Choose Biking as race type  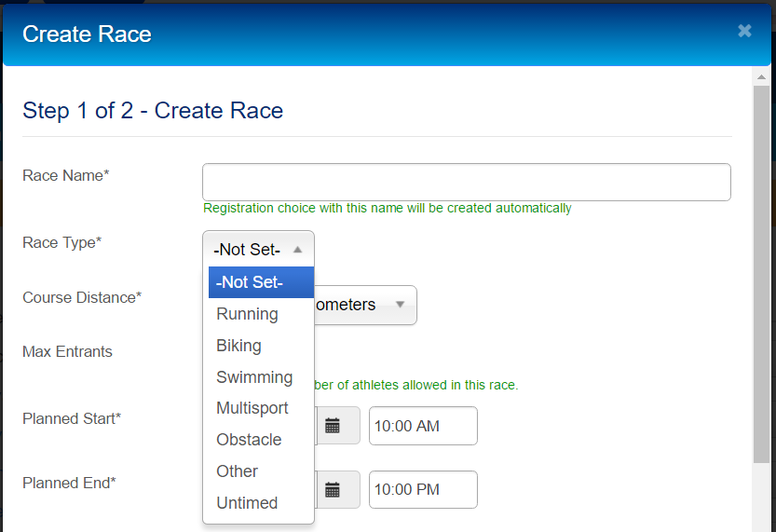[238, 346]
